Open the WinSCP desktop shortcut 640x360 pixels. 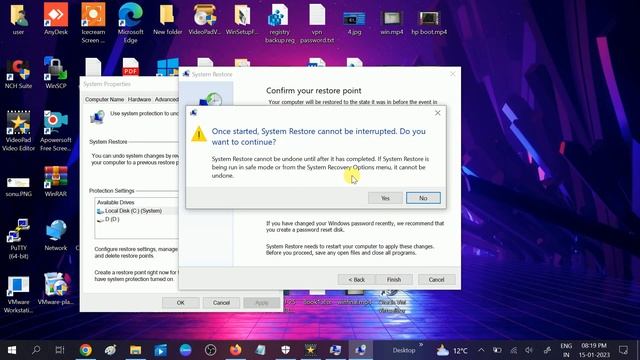[x=56, y=73]
